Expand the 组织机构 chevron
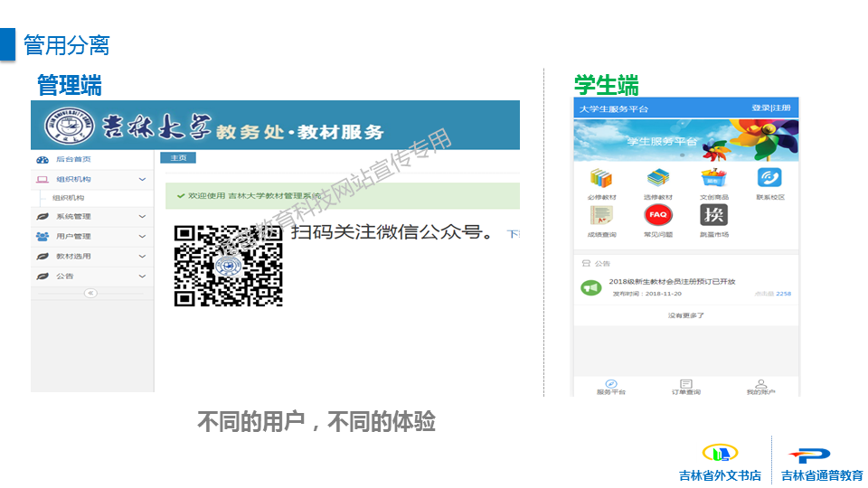The width and height of the screenshot is (868, 488). click(x=142, y=179)
